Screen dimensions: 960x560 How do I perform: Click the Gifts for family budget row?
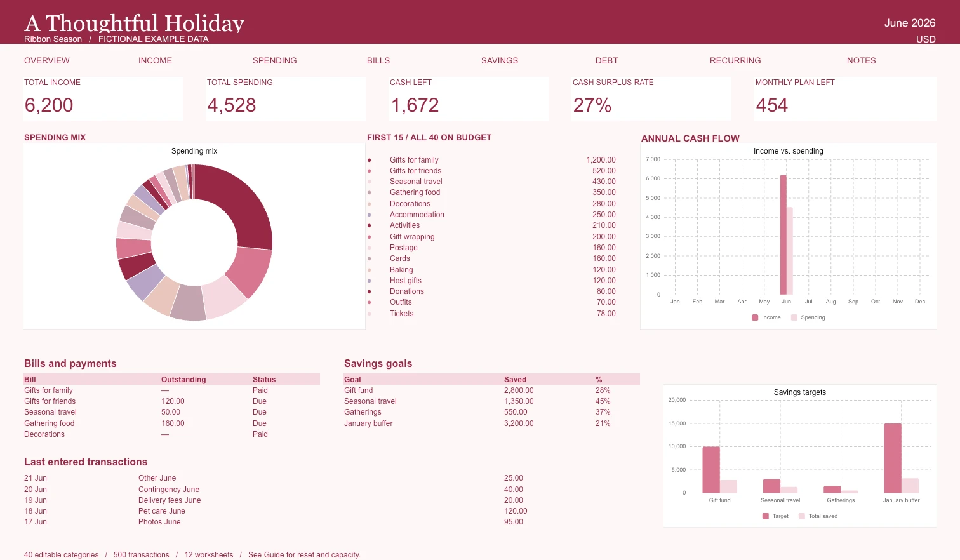point(491,160)
